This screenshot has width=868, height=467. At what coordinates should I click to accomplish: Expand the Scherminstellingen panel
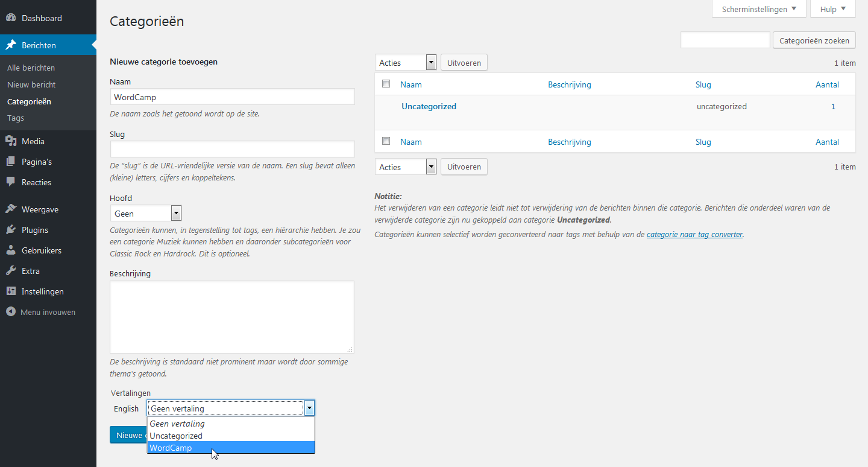point(758,9)
